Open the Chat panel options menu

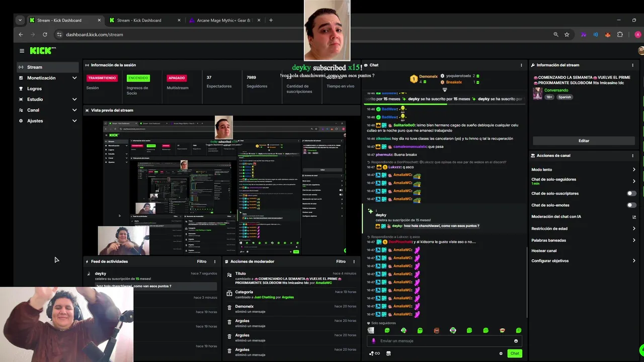521,65
